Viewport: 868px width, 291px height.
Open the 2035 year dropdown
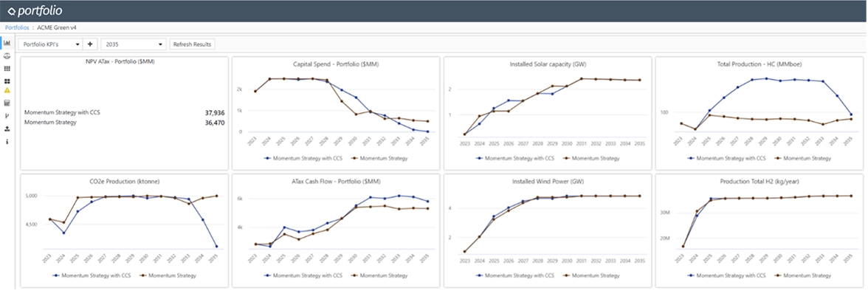click(134, 44)
